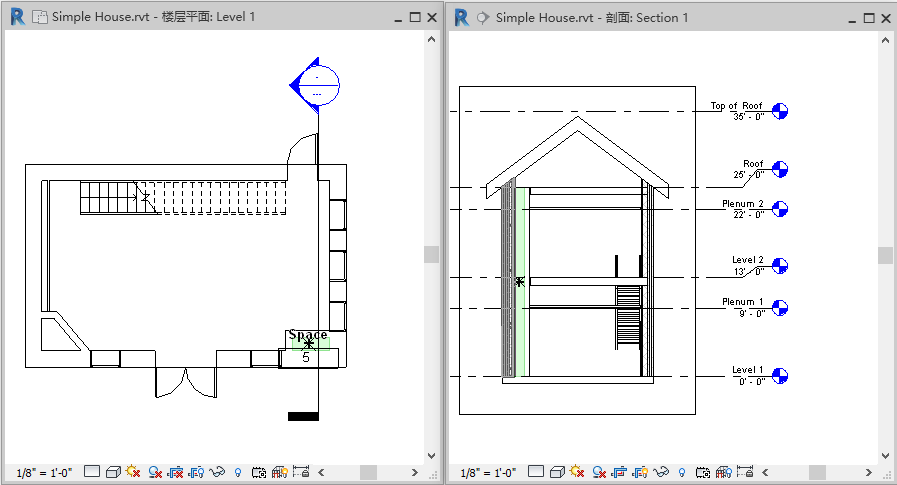Open Visual Style menu in Section 1 window
The height and width of the screenshot is (485, 897).
[557, 472]
